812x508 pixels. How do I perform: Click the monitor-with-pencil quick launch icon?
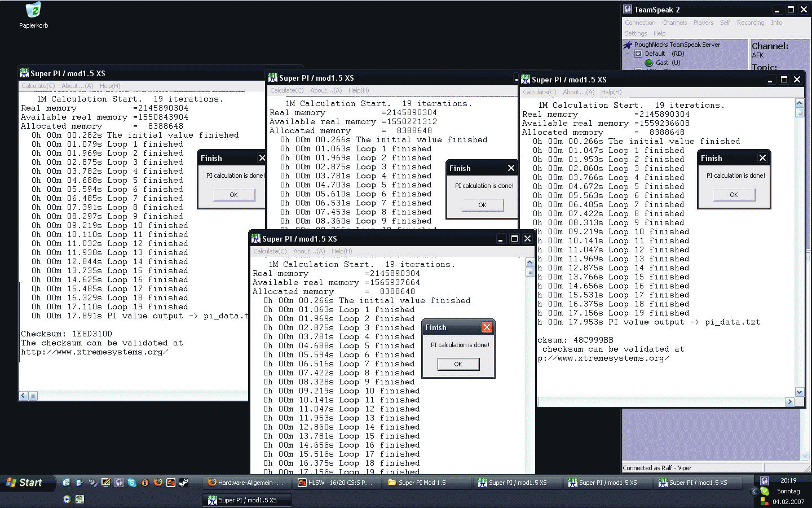105,483
